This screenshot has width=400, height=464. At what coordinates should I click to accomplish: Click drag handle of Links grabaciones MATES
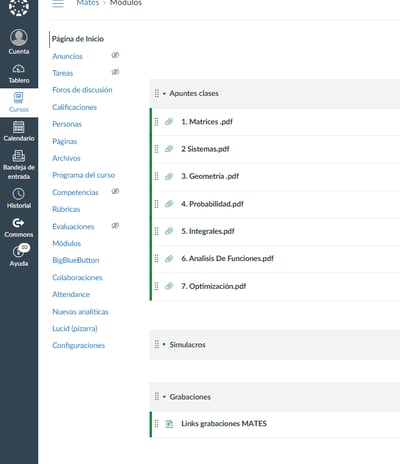156,424
